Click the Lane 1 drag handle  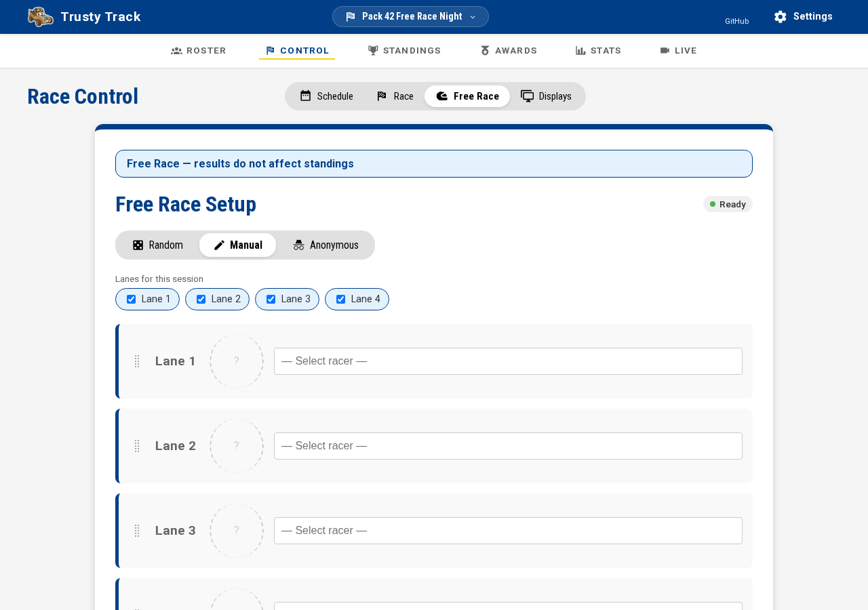tap(137, 361)
